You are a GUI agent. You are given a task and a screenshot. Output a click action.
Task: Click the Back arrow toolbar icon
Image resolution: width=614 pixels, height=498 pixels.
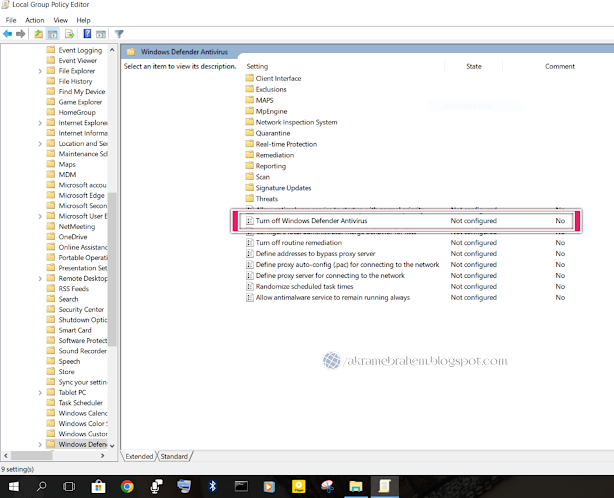7,34
